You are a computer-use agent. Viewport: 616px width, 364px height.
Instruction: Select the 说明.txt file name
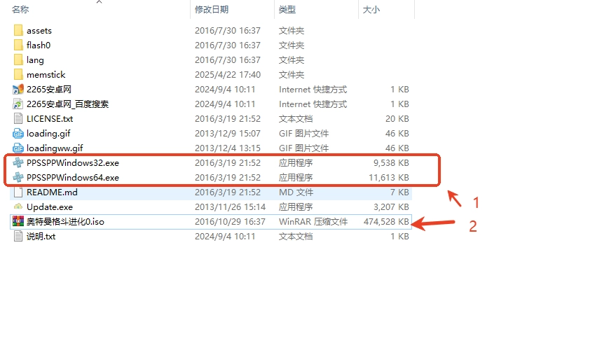coord(41,237)
